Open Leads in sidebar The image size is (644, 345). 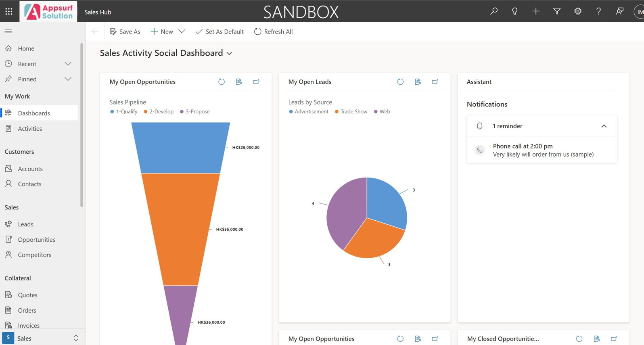point(39,224)
